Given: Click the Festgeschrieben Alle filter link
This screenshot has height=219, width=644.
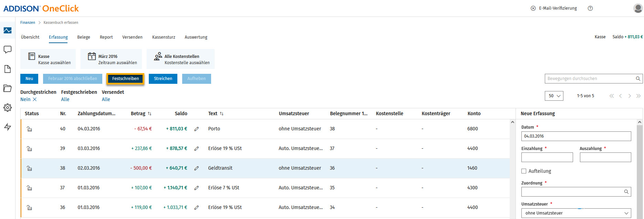Looking at the screenshot, I should pos(65,99).
